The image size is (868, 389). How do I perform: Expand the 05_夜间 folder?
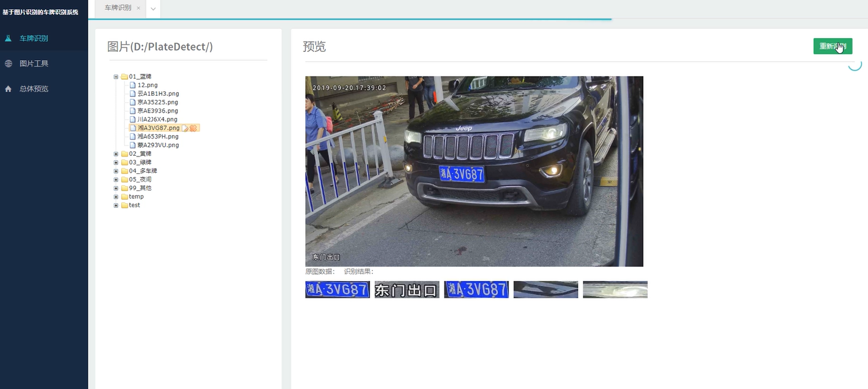[116, 179]
